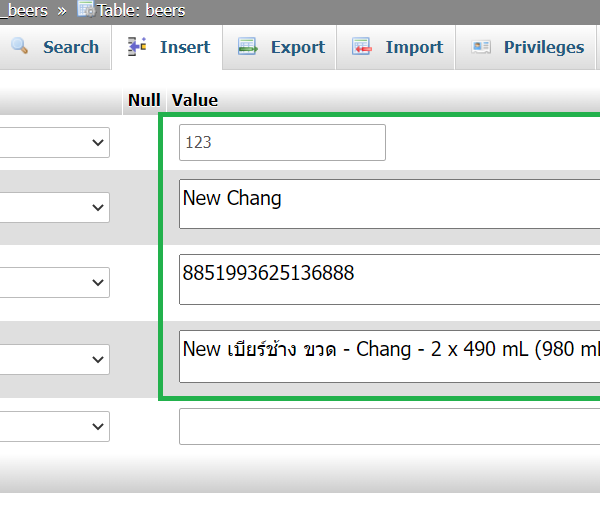
Task: Click the Insert tab's row-insert icon
Action: tap(138, 47)
